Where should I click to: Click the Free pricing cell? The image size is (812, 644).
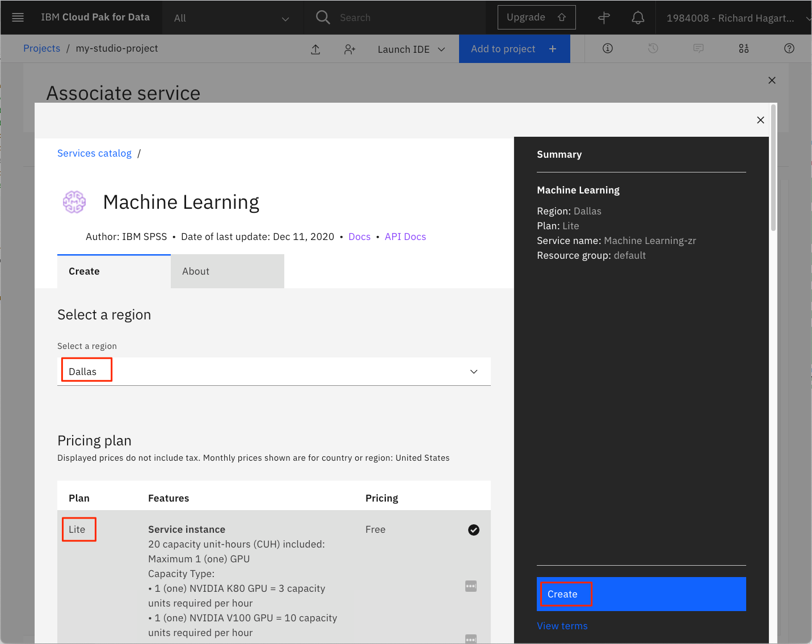pyautogui.click(x=375, y=529)
